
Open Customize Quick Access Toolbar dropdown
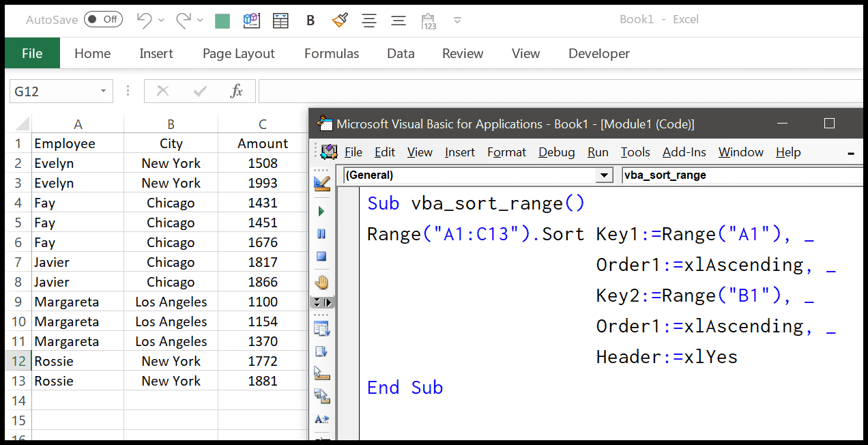tap(457, 20)
